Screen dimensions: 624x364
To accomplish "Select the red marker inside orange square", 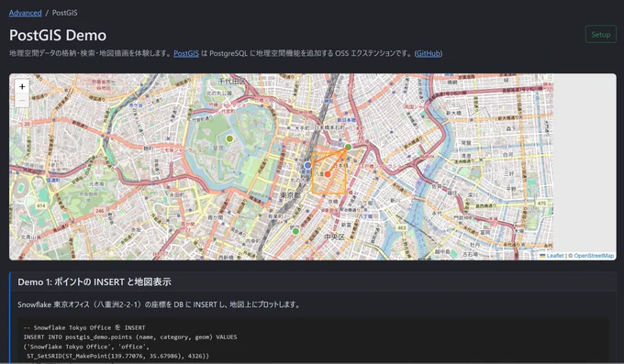I will [x=328, y=174].
